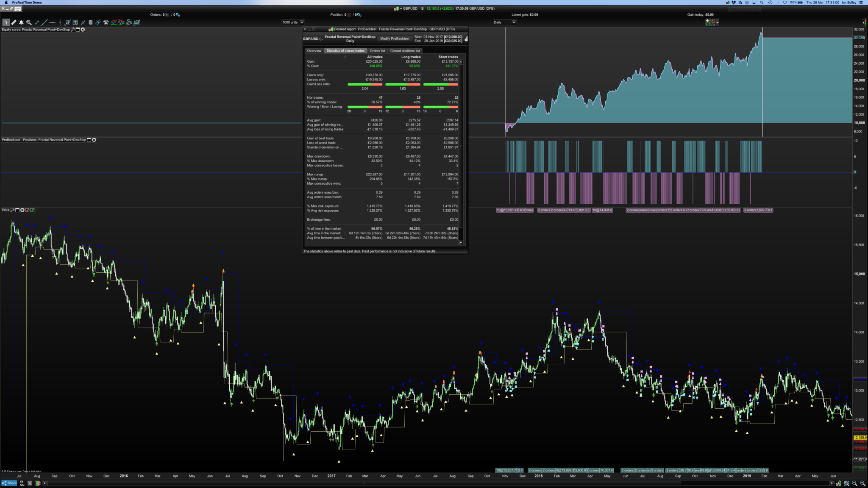Expand the arrow beside indicators icon

[717, 22]
